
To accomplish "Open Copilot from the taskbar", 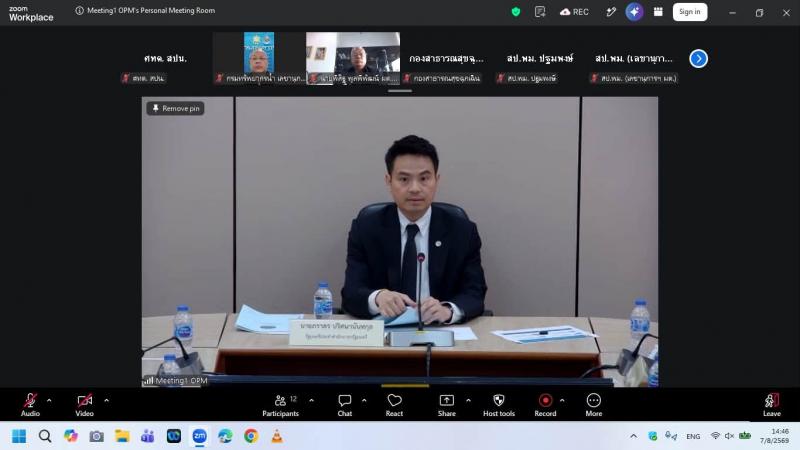I will pos(71,436).
